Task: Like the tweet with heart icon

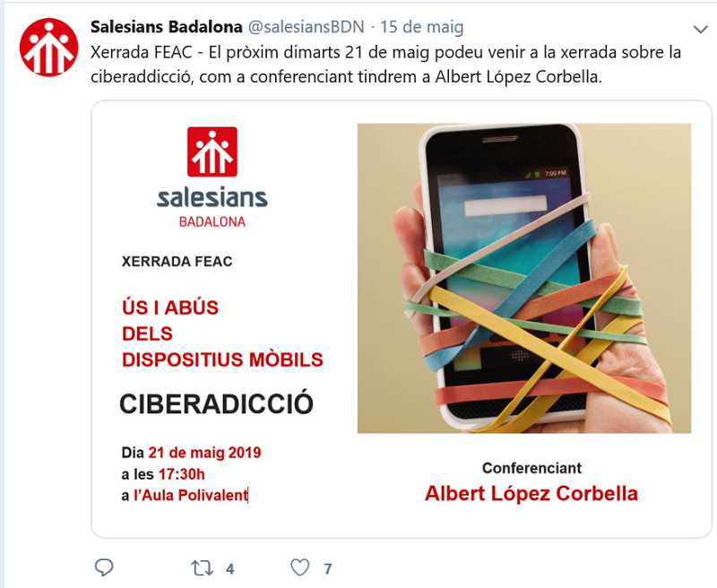Action: click(x=300, y=567)
